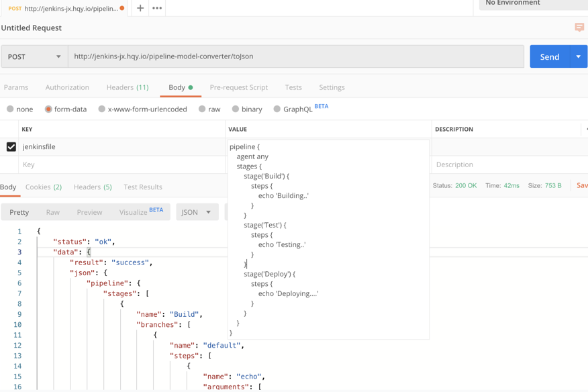Switch response view to Pretty

(x=19, y=212)
